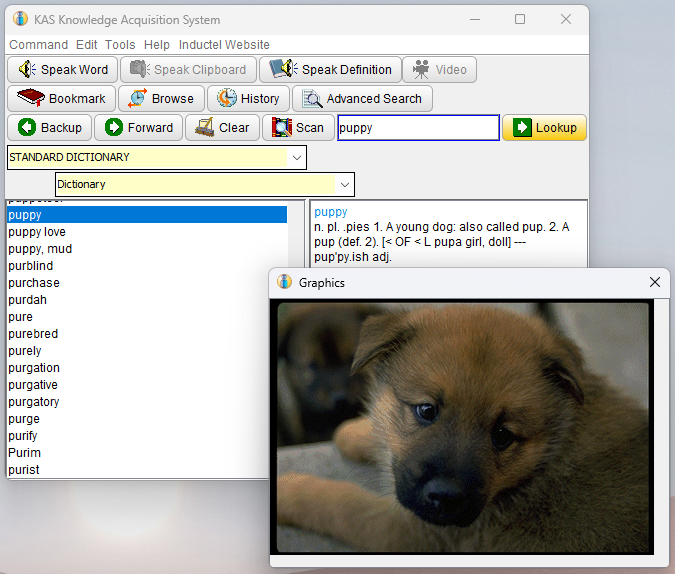The height and width of the screenshot is (574, 675).
Task: Click the Speak Definition book icon
Action: [x=283, y=69]
